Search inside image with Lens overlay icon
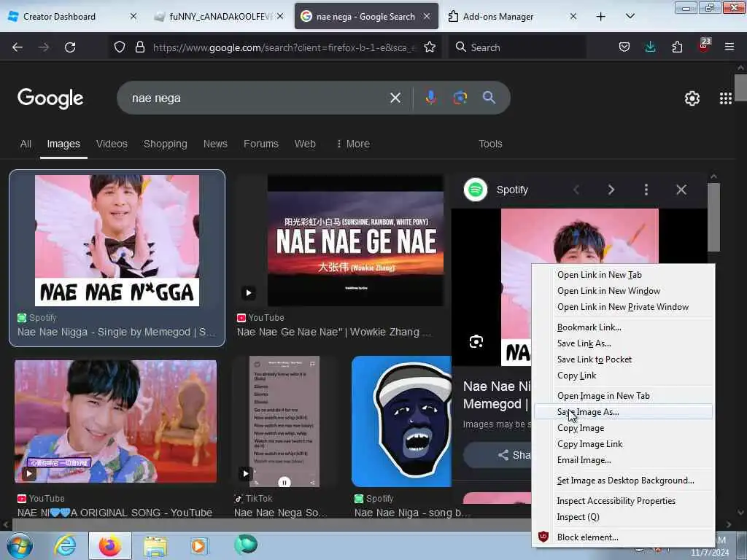Viewport: 747px width, 560px height. point(476,341)
